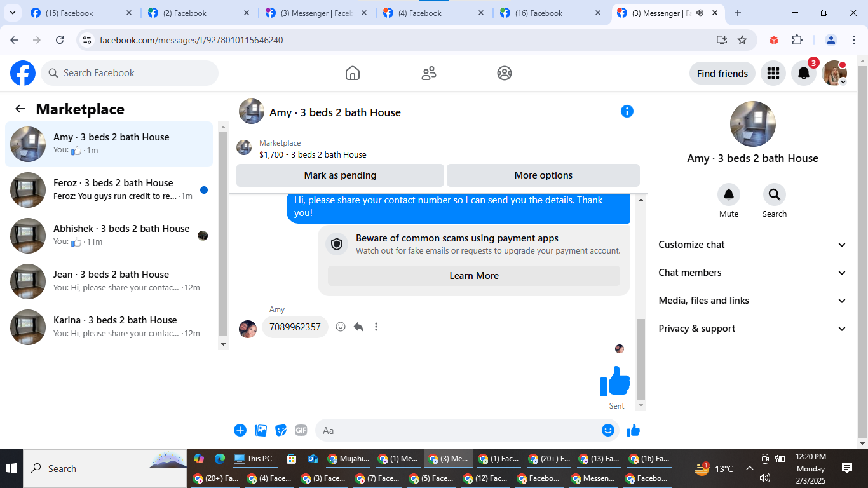Open $1,700 - 3 beds 2 bath House listing
Screen dimensions: 868x488
click(313, 154)
